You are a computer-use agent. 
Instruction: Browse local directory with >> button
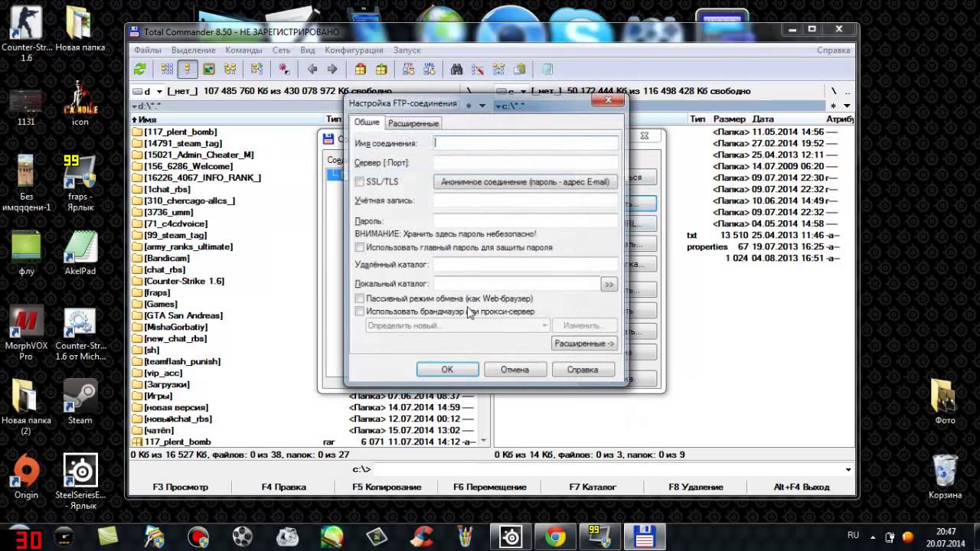point(609,285)
